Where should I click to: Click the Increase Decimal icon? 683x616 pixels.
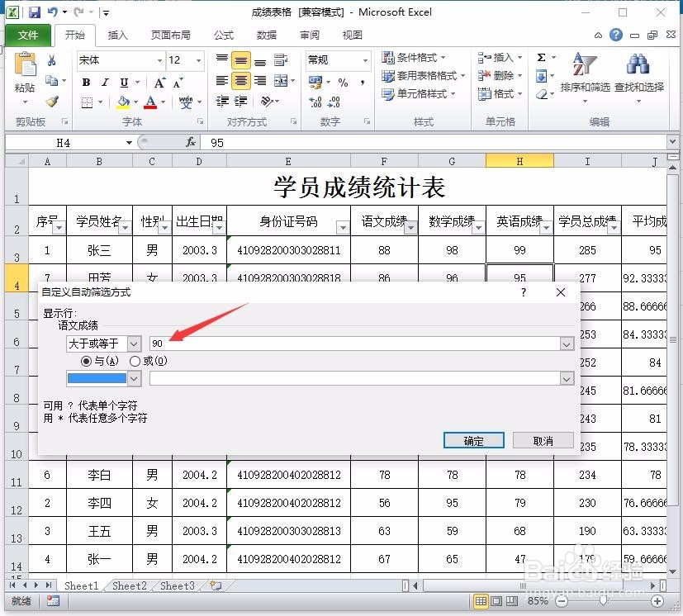315,102
